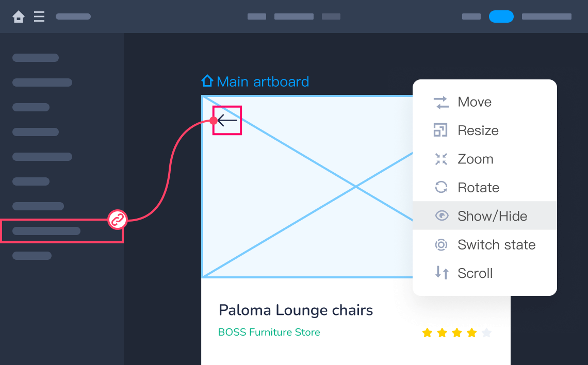Click the home icon in top bar

[19, 17]
